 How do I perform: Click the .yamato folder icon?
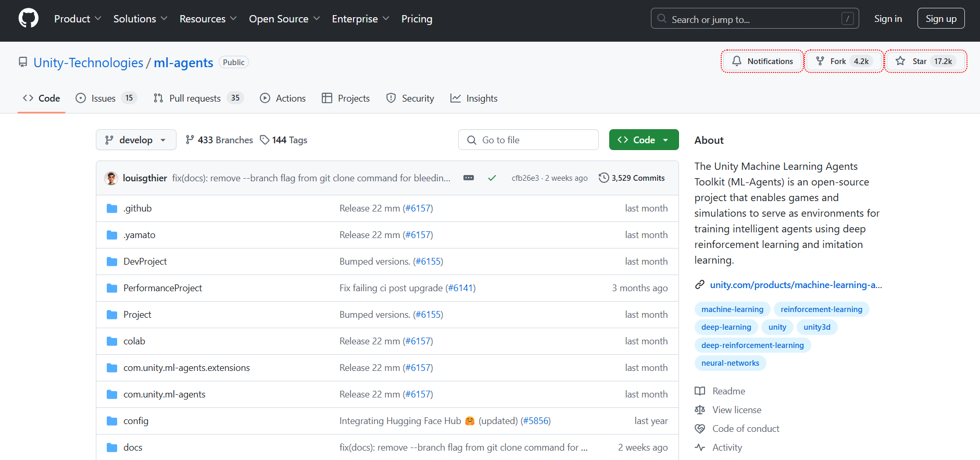pos(112,235)
